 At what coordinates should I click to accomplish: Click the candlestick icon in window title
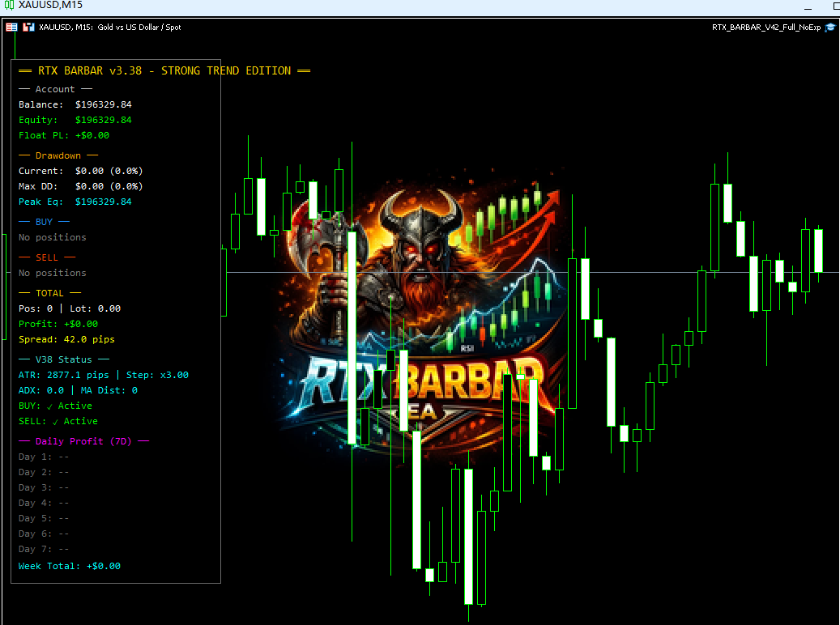pyautogui.click(x=9, y=6)
